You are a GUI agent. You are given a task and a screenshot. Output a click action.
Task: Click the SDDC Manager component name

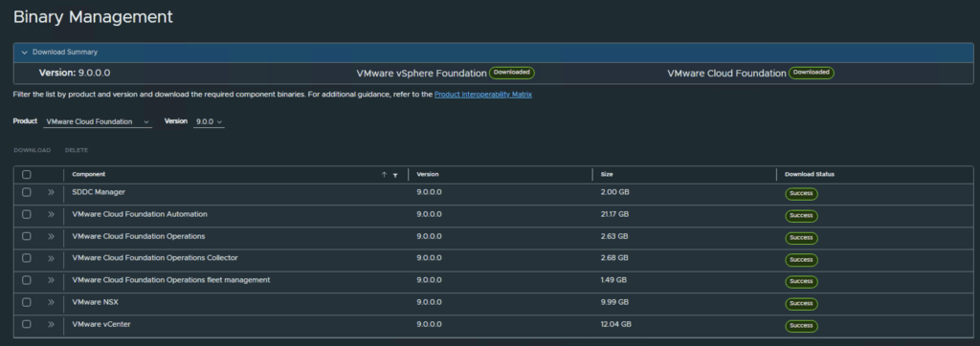[99, 192]
